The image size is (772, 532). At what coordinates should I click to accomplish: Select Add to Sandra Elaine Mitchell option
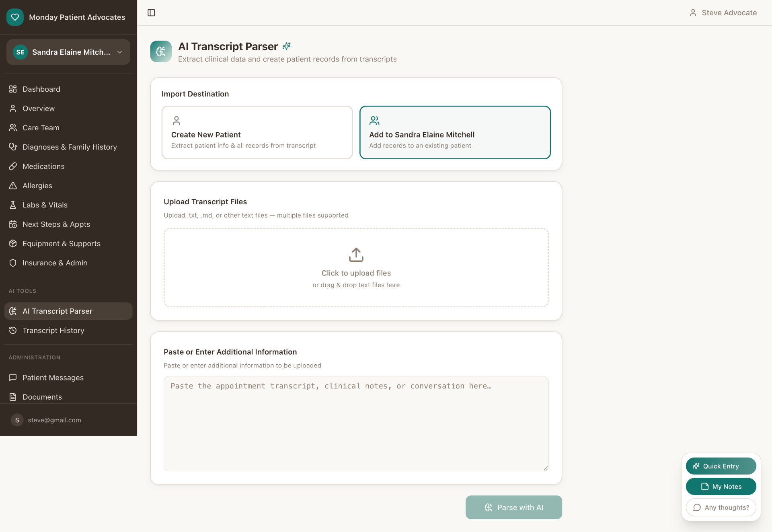(455, 132)
